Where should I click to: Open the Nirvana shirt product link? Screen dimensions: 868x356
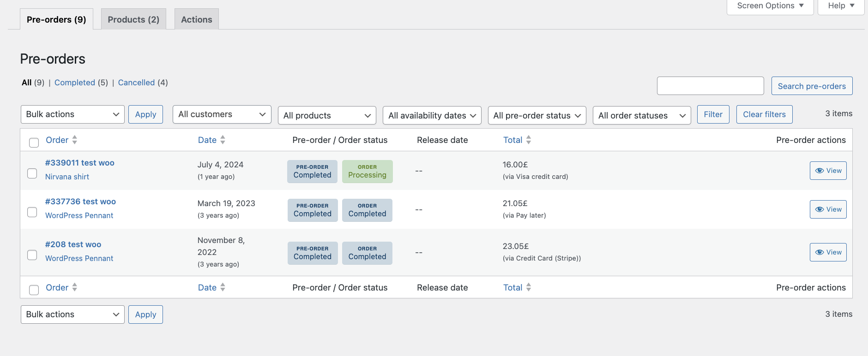pos(67,177)
